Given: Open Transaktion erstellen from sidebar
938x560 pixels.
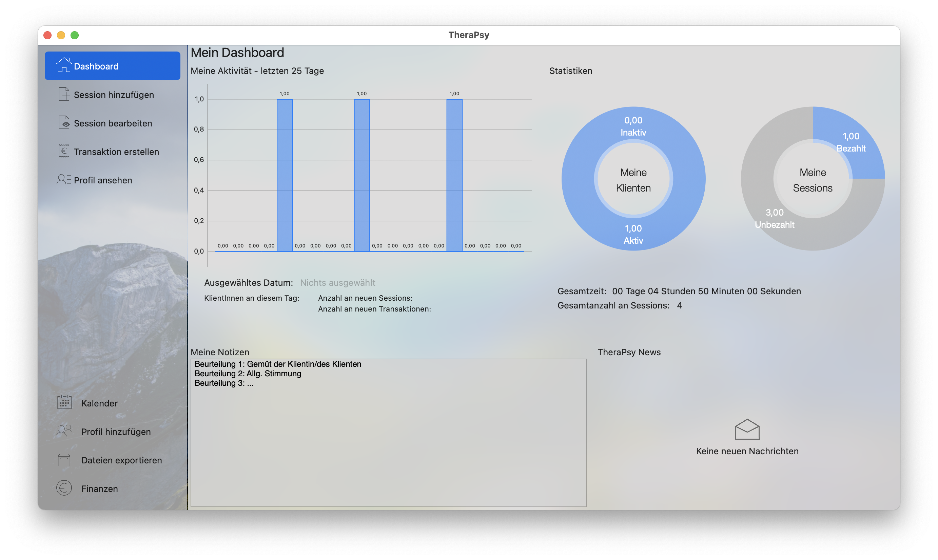Looking at the screenshot, I should coord(116,152).
